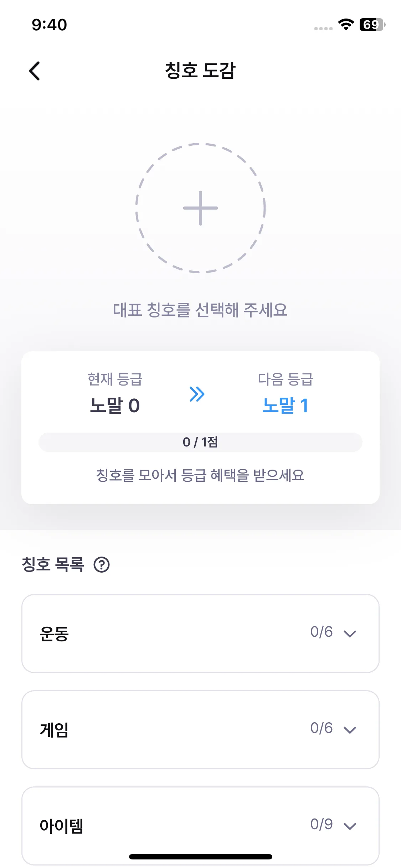Screen dimensions: 401x868
Task: Tap 대표 칭호를 선택해 주세요 text
Action: pos(200,310)
